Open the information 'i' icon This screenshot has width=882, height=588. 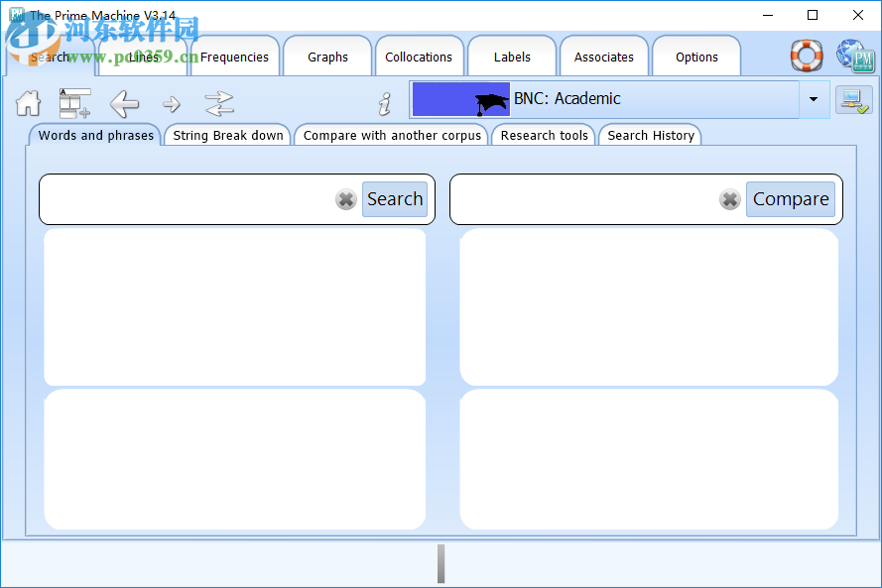385,104
